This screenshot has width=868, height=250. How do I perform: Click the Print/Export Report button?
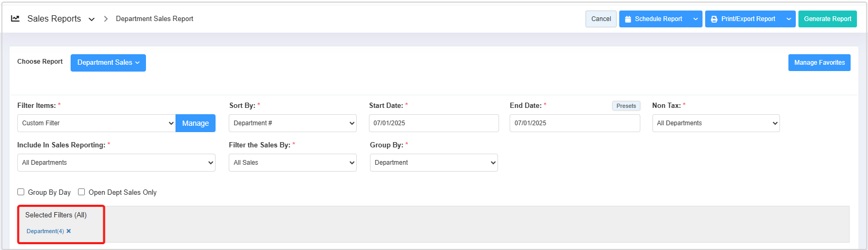point(743,19)
